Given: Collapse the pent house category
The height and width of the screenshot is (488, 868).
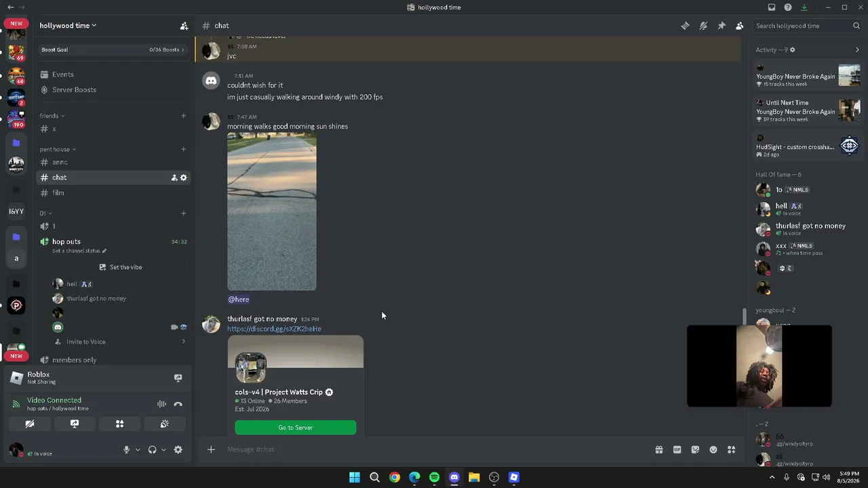Looking at the screenshot, I should (58, 149).
